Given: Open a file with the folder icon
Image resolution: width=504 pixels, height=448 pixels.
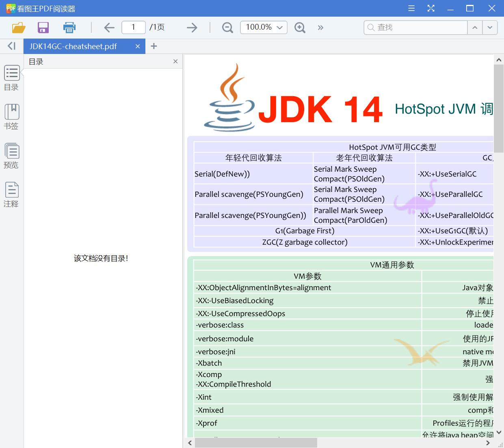Looking at the screenshot, I should [x=19, y=28].
